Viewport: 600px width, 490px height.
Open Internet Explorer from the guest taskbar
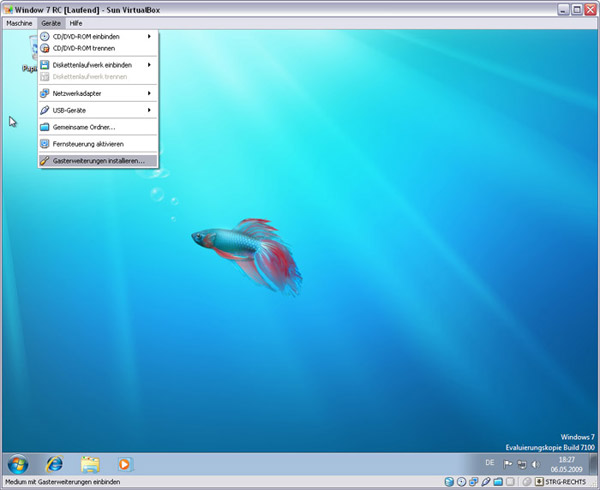pyautogui.click(x=53, y=463)
